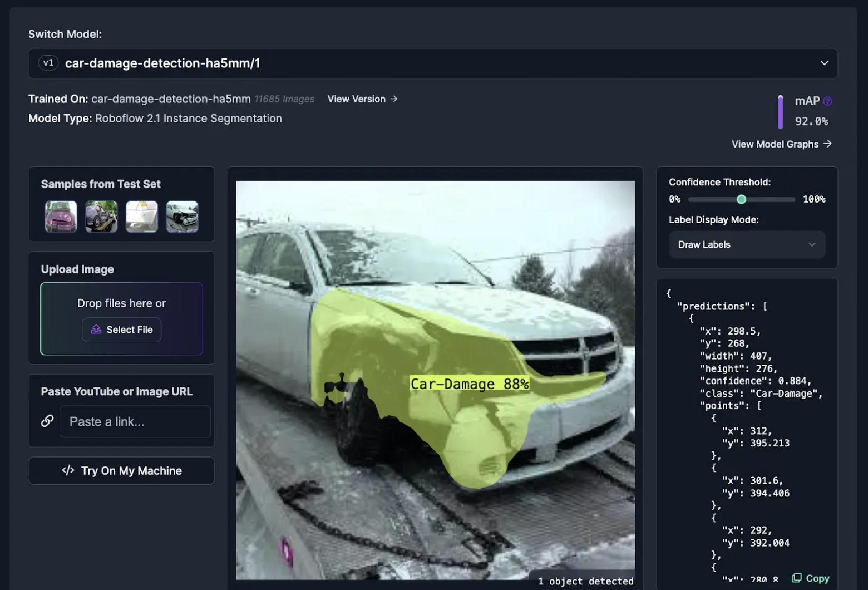Follow the View Version link
868x590 pixels.
click(362, 99)
